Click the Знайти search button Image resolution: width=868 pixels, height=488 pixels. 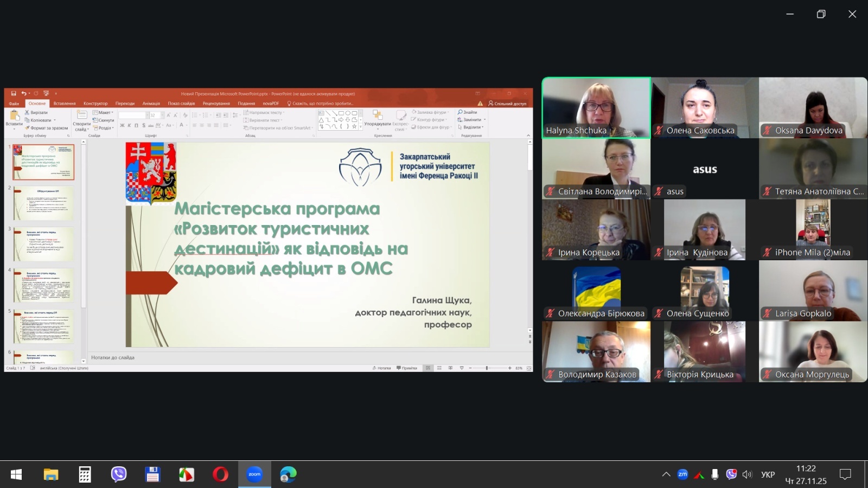tap(468, 112)
